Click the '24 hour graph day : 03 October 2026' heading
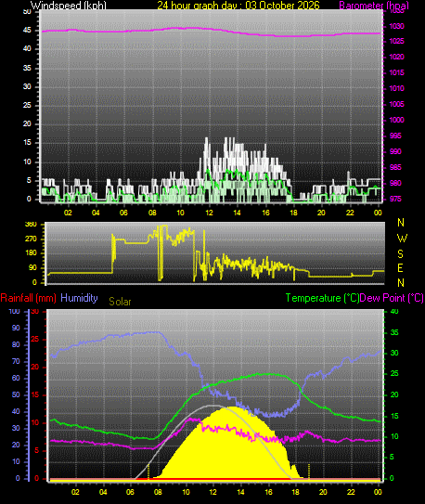425x504 pixels. [x=238, y=6]
